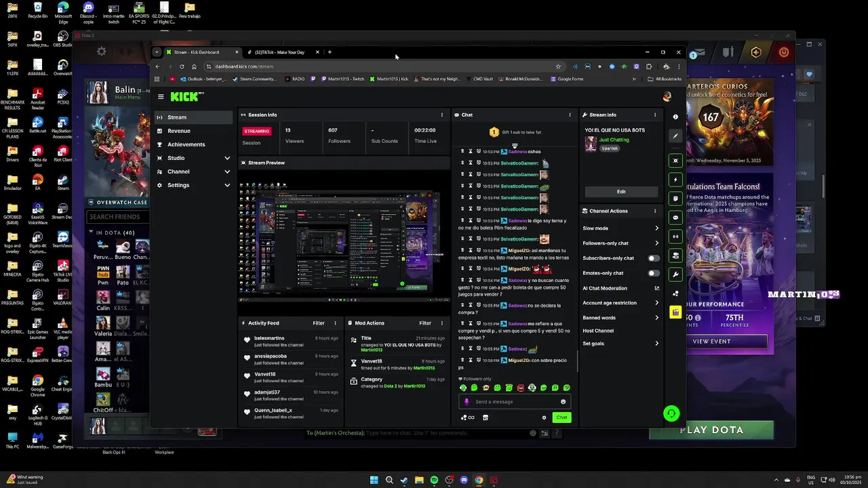Screen dimensions: 868x488
Task: Open the Windows Start button
Action: (374, 481)
